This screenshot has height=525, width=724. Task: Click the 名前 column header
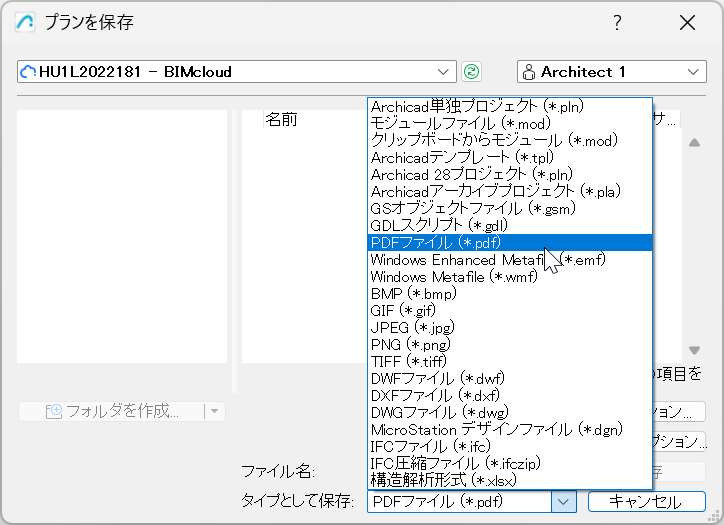click(x=281, y=120)
